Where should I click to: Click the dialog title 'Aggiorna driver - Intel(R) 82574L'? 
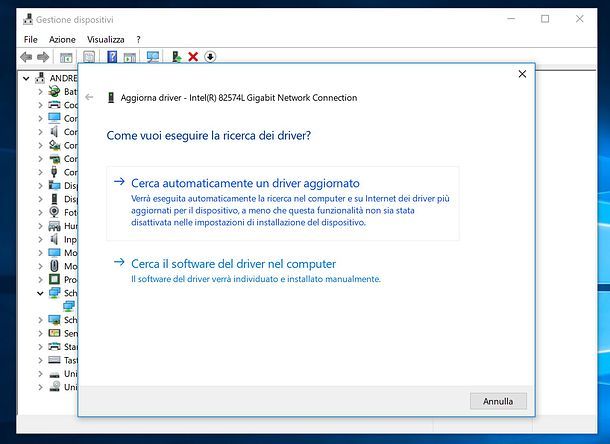click(238, 98)
